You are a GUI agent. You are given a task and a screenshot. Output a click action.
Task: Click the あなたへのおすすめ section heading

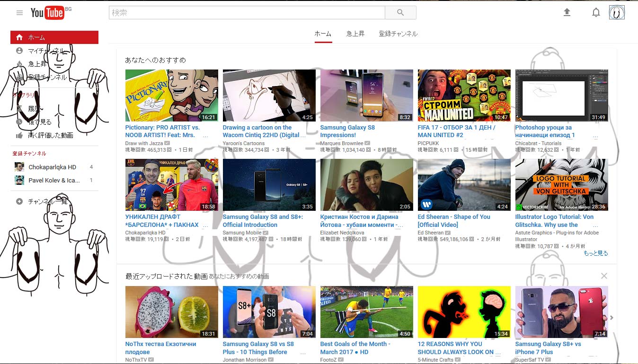click(155, 60)
